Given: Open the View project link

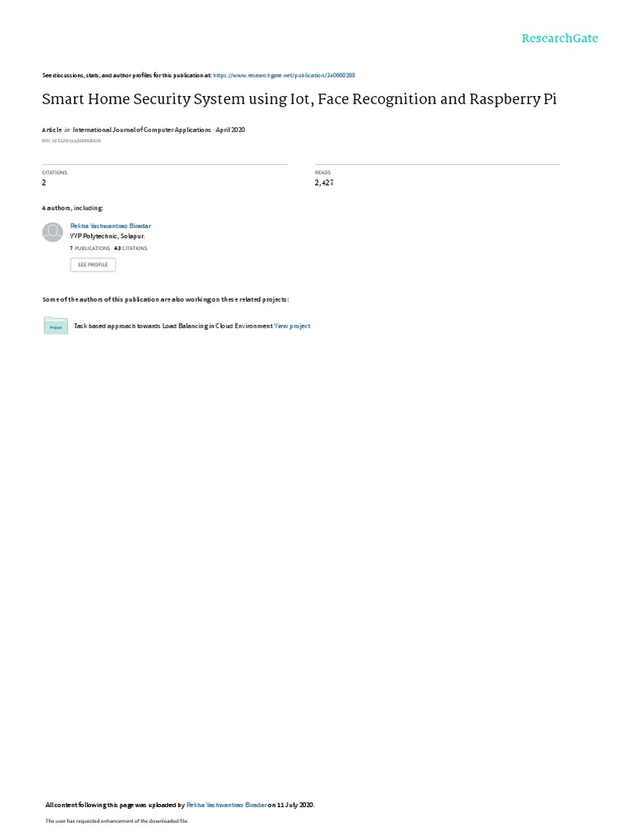Looking at the screenshot, I should [293, 326].
